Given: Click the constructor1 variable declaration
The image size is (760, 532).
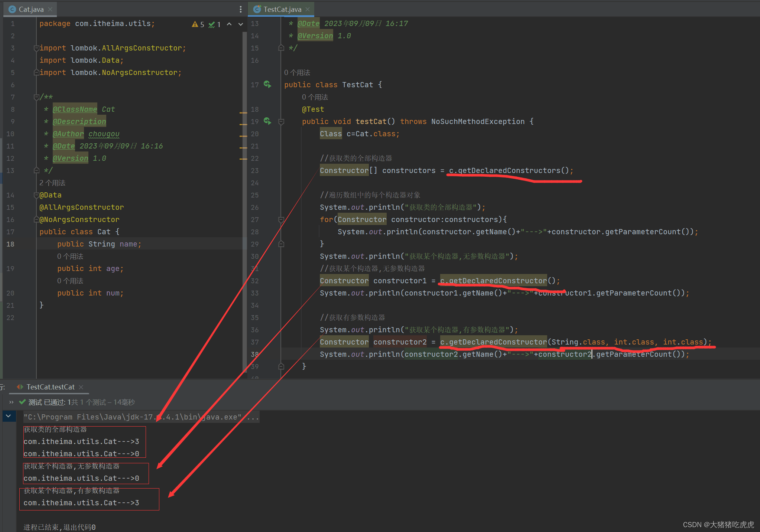Looking at the screenshot, I should tap(400, 281).
